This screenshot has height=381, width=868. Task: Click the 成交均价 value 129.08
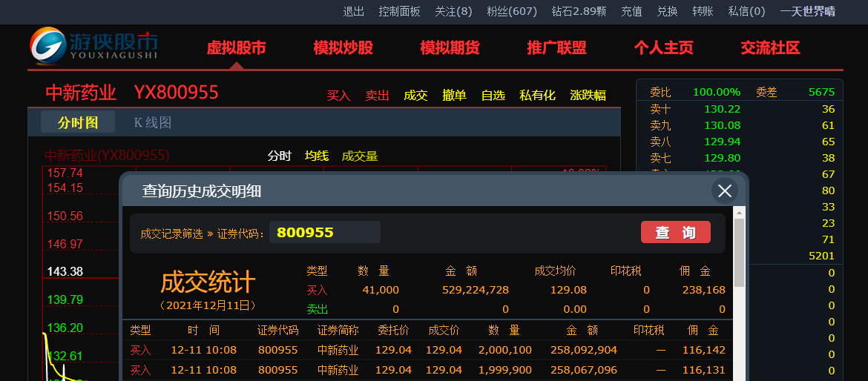[568, 290]
